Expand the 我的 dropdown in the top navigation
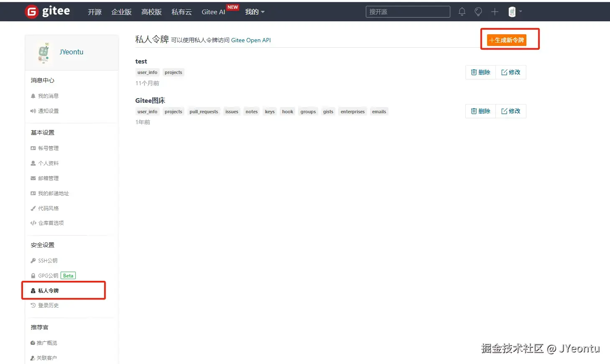The width and height of the screenshot is (610, 364). click(x=255, y=12)
